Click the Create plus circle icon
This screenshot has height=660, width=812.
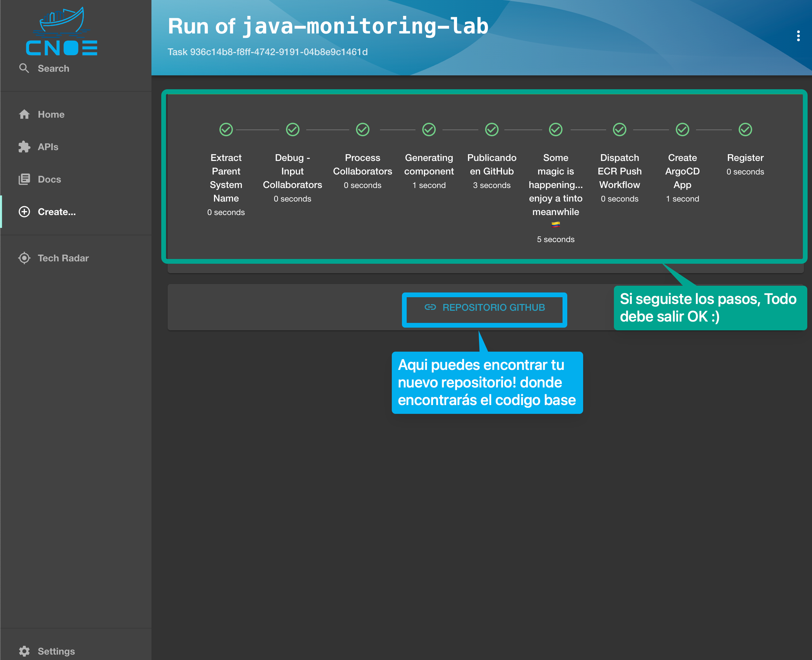24,212
